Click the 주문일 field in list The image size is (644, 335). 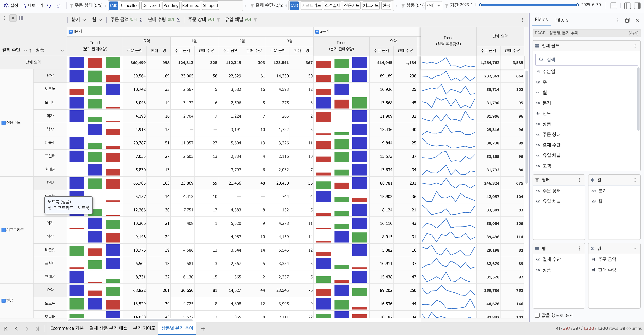tap(549, 71)
